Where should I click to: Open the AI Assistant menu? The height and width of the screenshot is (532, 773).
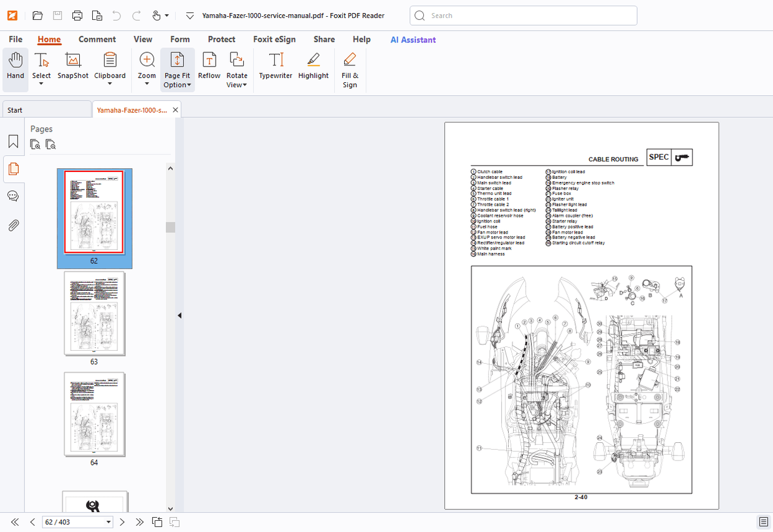(413, 39)
